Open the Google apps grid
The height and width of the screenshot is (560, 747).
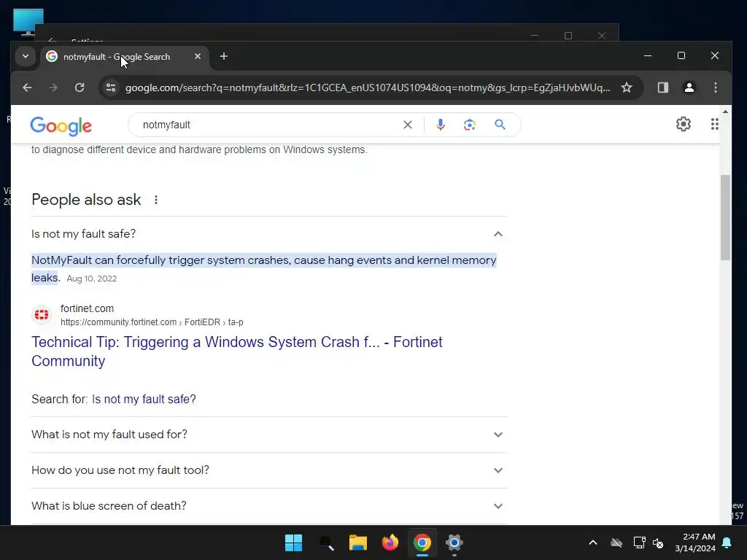pos(715,124)
